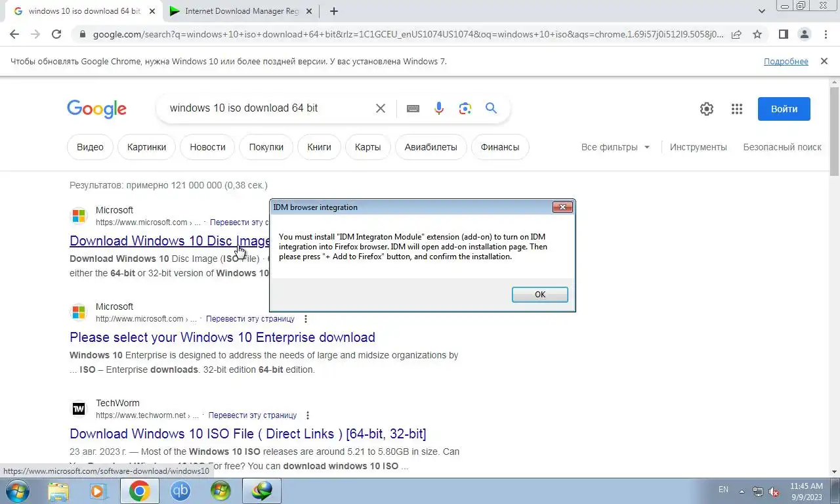Open Безопасный поиск settings
Viewport: 840px width, 504px height.
tap(782, 147)
